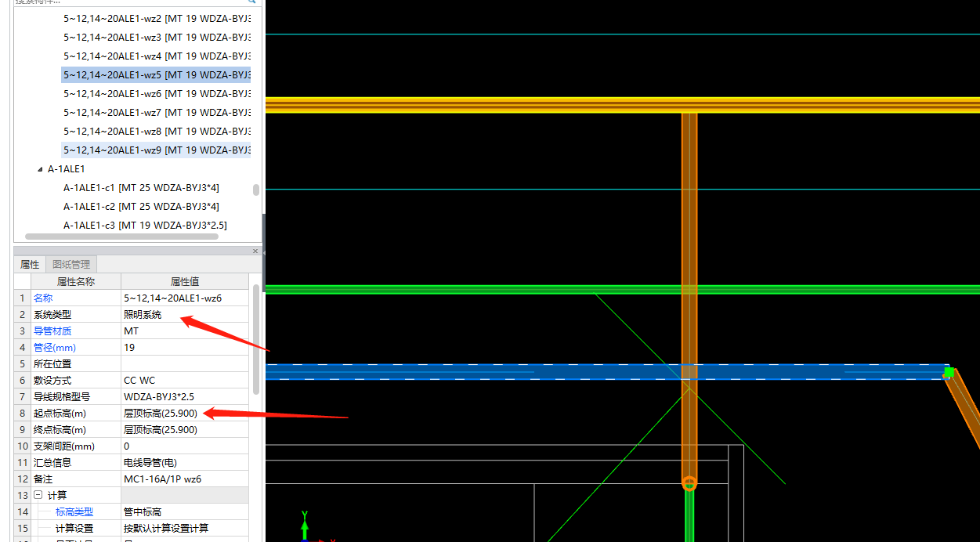Click the 终点标高(m) value 层顶标高(25.900)
This screenshot has width=980, height=542.
click(x=185, y=429)
